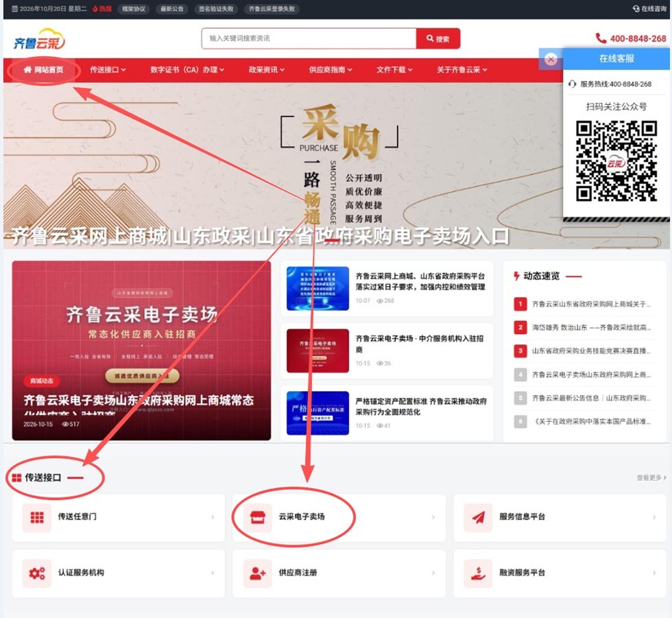Image resolution: width=672 pixels, height=618 pixels.
Task: Select the 最新公告 hot search tag
Action: [172, 8]
